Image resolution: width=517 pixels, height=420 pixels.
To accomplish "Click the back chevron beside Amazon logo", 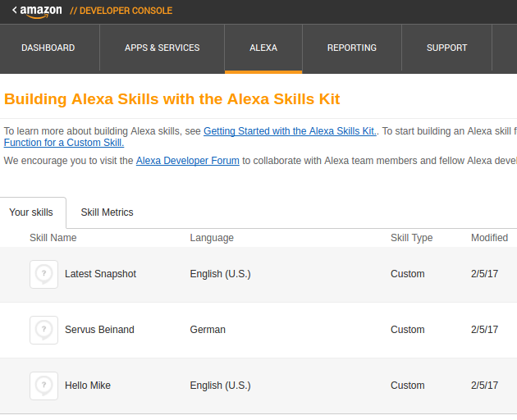I will pyautogui.click(x=15, y=10).
